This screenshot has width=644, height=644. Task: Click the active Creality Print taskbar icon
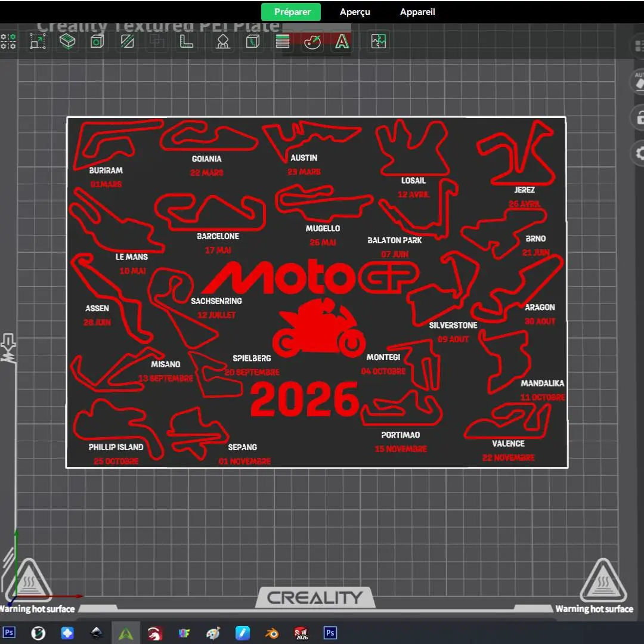[x=126, y=633]
